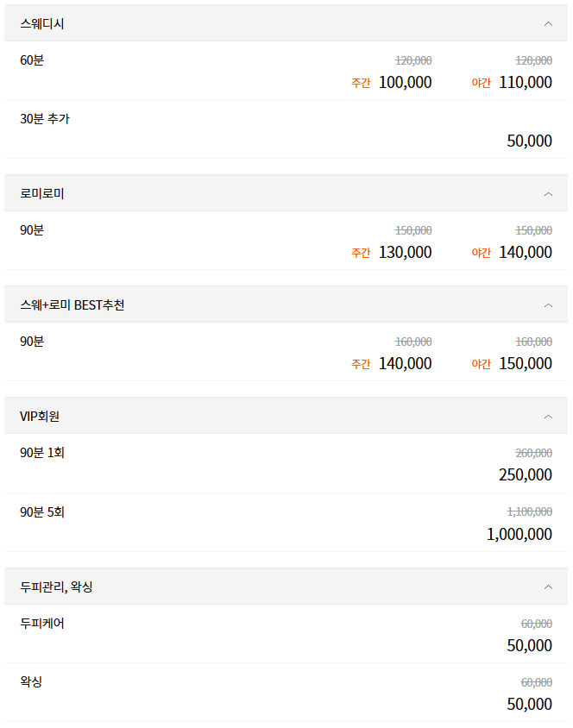Collapse the 스웨+로미 BEST추천 section chevron

point(550,304)
